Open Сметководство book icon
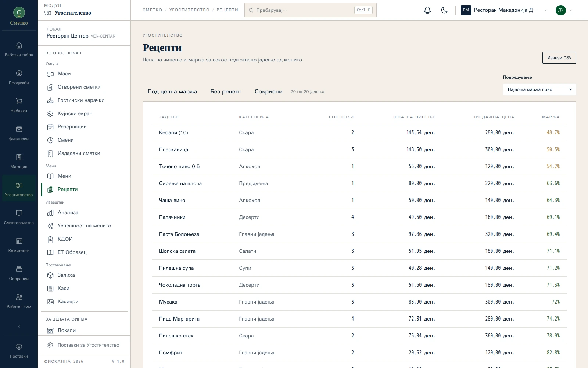The height and width of the screenshot is (368, 588). tap(19, 213)
